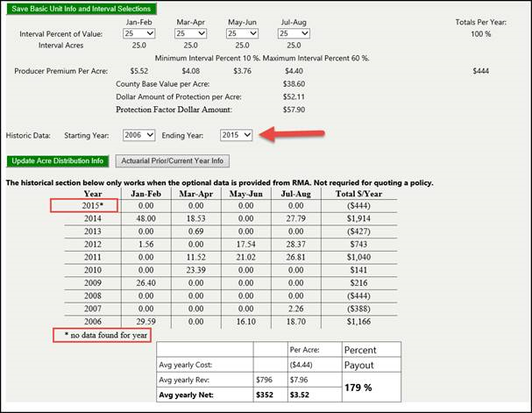Image resolution: width=532 pixels, height=413 pixels.
Task: Click the red arrow pointing at Ending Year
Action: tap(295, 134)
